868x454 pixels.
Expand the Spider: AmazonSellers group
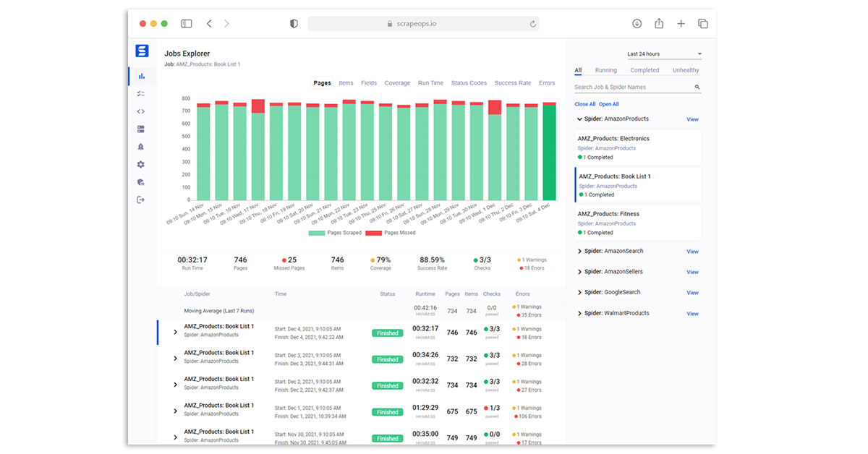tap(579, 273)
